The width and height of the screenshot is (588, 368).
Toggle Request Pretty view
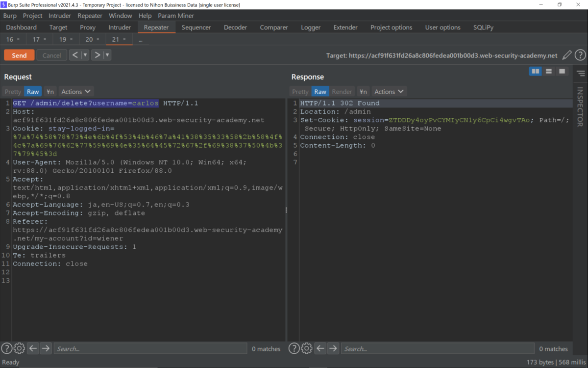13,92
